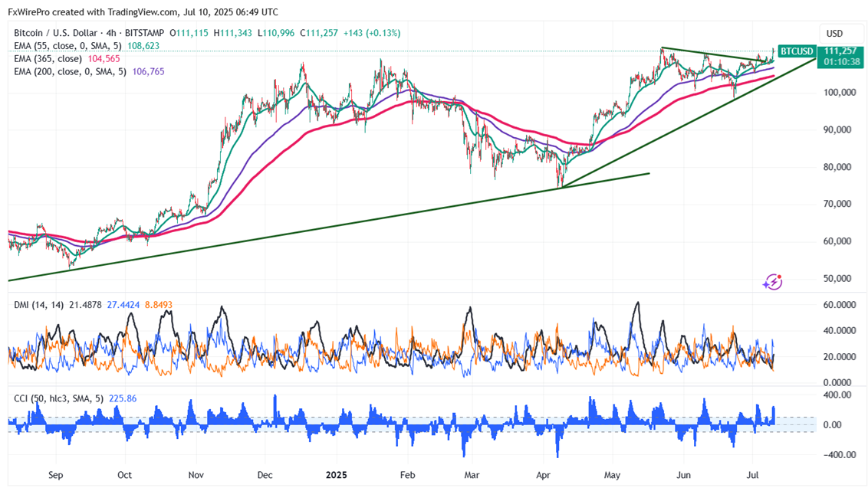Click the DMI value 27.4424
Screen dimensions: 868x488
123,305
